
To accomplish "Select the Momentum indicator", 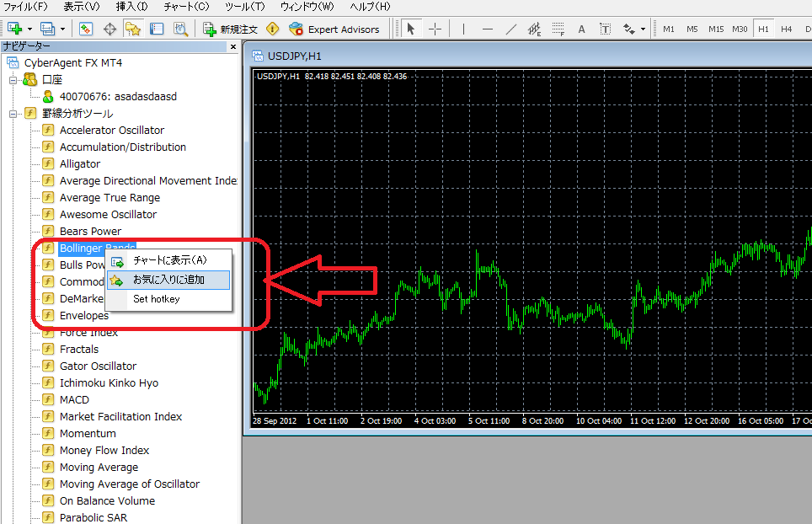I will [x=88, y=433].
